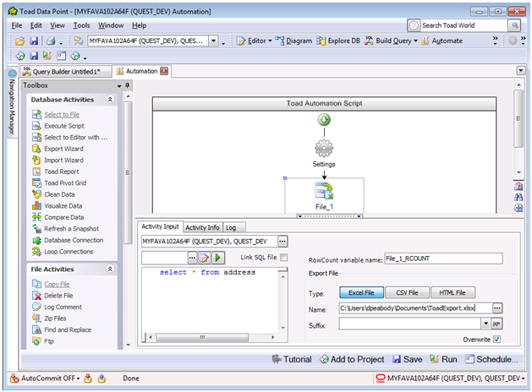Screen dimensions: 532x392
Task: Click the SQL editor horizontal scrollbar
Action: pyautogui.click(x=211, y=337)
